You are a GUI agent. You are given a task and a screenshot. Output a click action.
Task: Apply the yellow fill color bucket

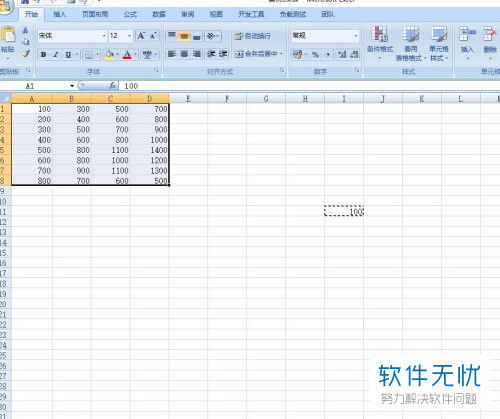click(x=109, y=55)
